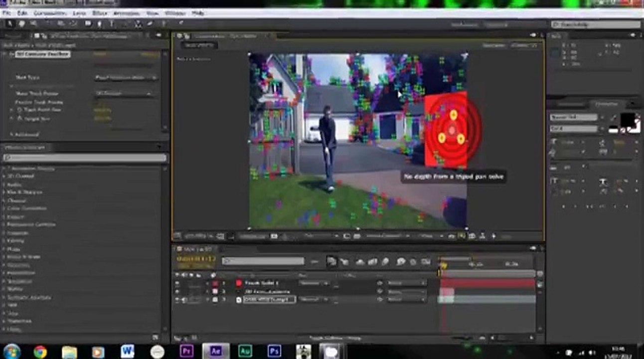Open the Shot Type dropdown

(126, 77)
